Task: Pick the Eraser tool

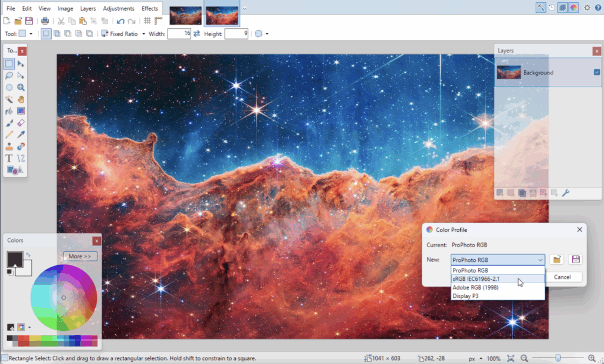Action: [x=21, y=123]
